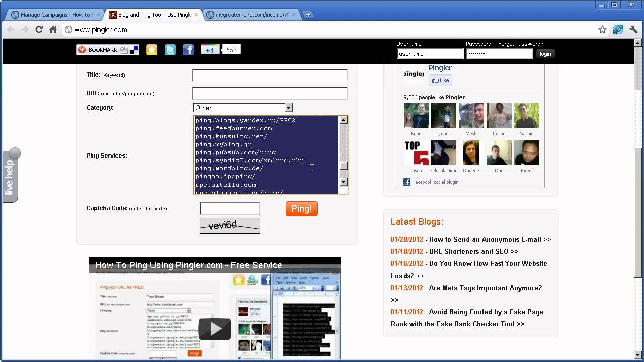This screenshot has width=644, height=362.
Task: Reload the page with refresh icon
Action: pyautogui.click(x=39, y=30)
